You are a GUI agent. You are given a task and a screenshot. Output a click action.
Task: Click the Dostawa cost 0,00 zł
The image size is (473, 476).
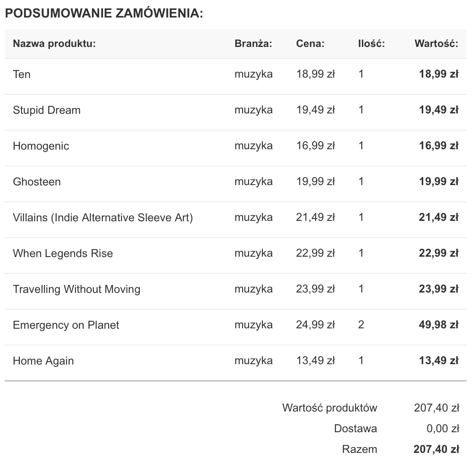click(x=443, y=429)
